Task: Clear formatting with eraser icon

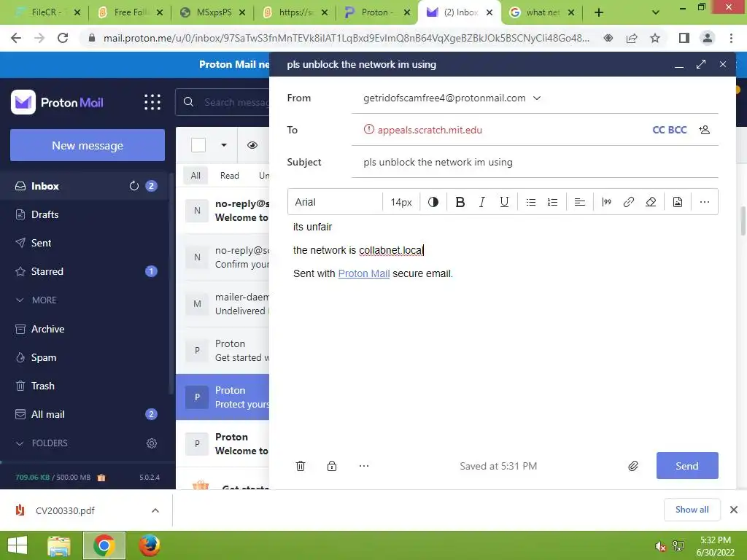Action: [x=651, y=202]
